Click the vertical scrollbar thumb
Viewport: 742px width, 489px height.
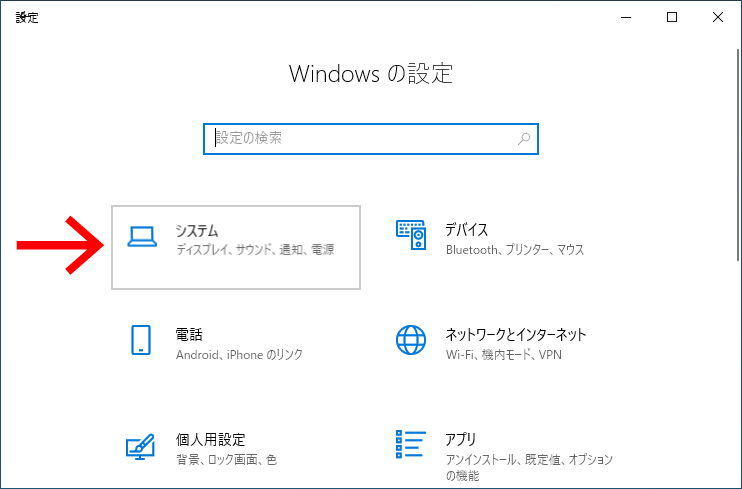point(738,154)
